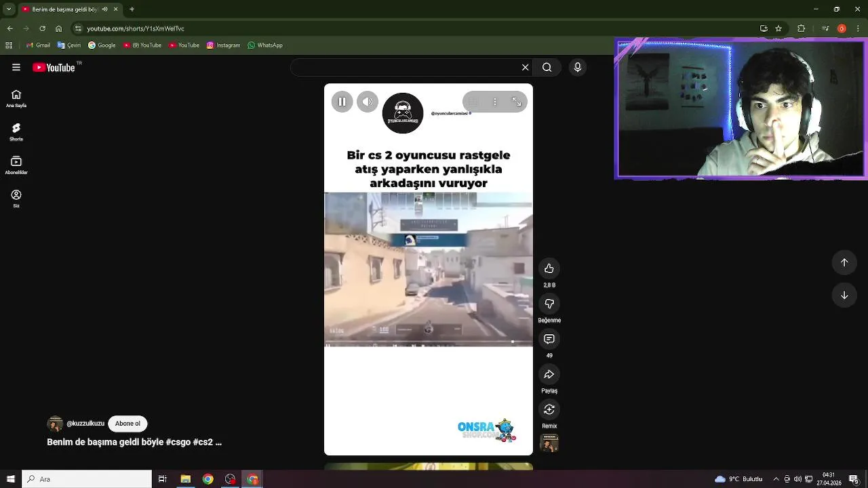Start voice search with the microphone
868x488 pixels.
pyautogui.click(x=578, y=67)
